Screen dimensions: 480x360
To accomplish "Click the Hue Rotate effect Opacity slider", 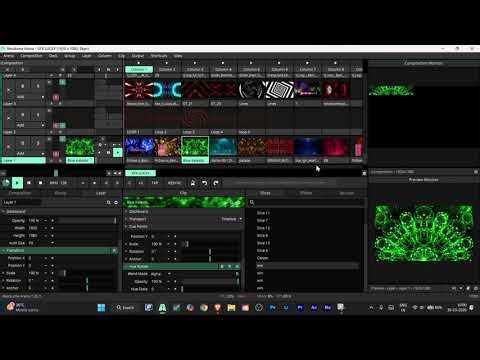I will click(x=210, y=281).
